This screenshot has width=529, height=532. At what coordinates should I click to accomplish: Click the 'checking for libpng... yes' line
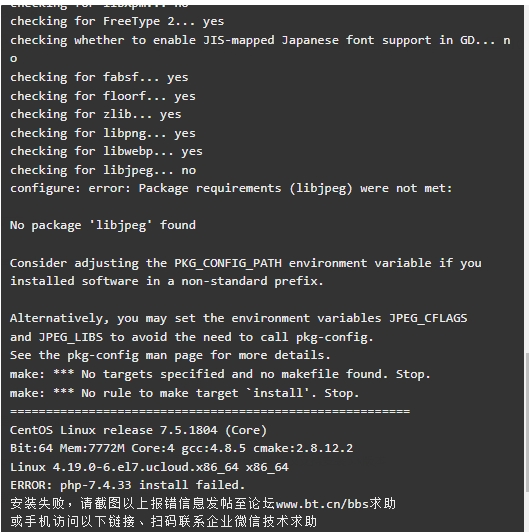pos(103,133)
